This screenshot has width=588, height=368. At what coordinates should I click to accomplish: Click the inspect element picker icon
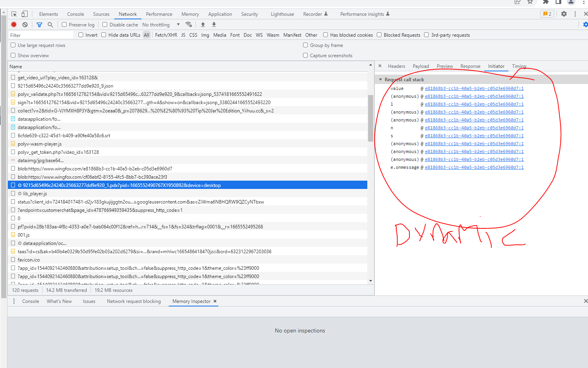pyautogui.click(x=14, y=14)
